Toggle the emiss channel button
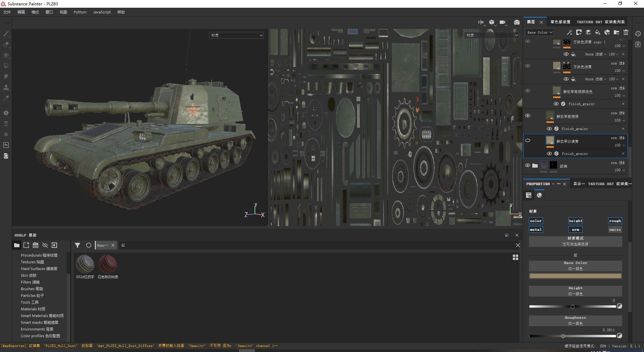 coord(615,229)
